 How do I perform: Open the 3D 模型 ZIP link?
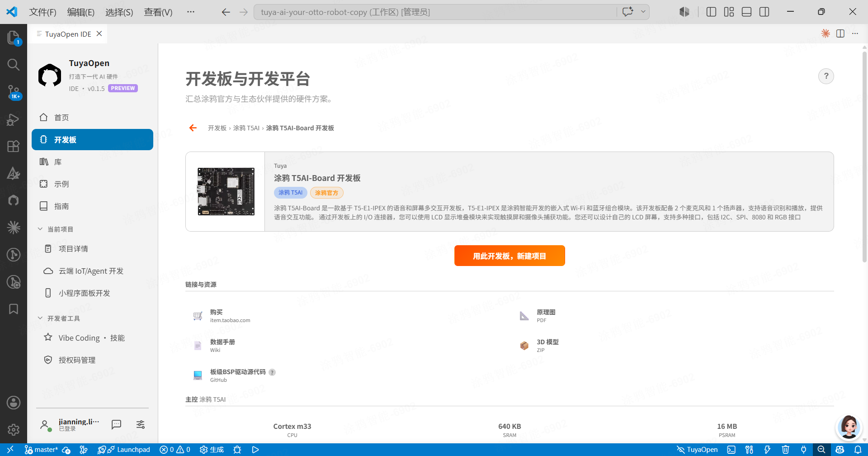(539, 346)
